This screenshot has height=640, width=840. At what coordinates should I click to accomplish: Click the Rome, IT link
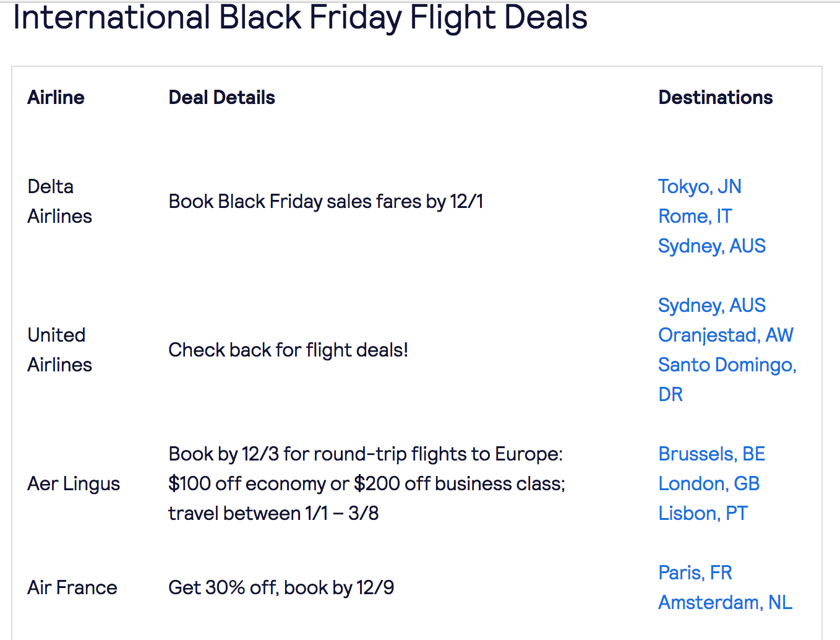coord(695,216)
